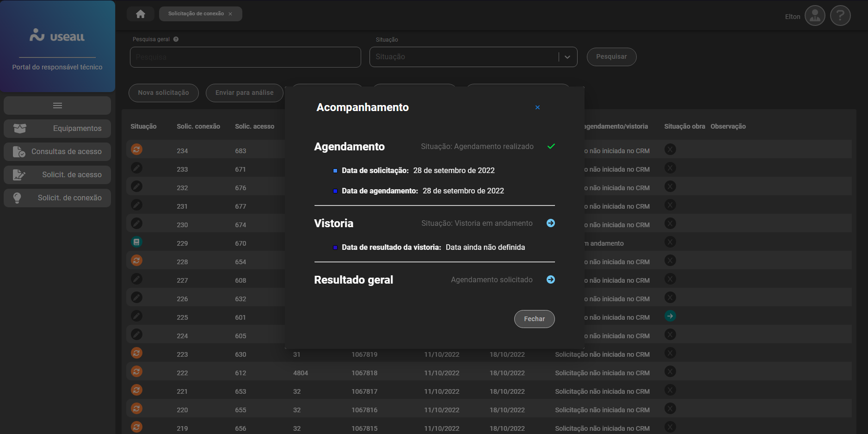Open the Elton user profile icon
This screenshot has width=868, height=434.
[814, 16]
